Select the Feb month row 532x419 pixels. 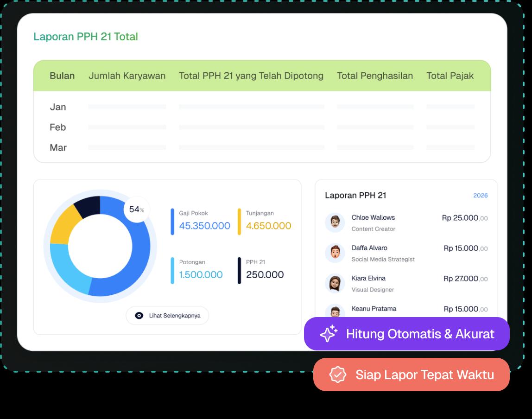(58, 127)
